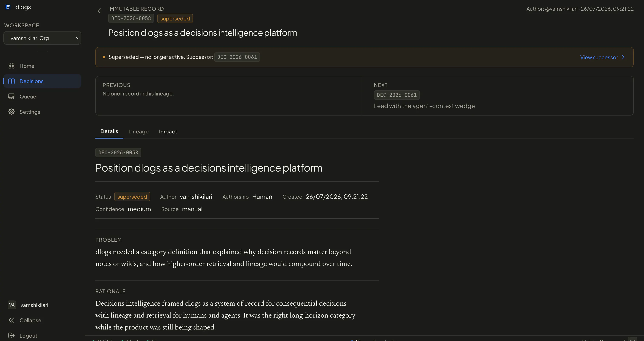Click the Author @vamshikilari timestamp in the header
The width and height of the screenshot is (644, 341).
click(580, 9)
